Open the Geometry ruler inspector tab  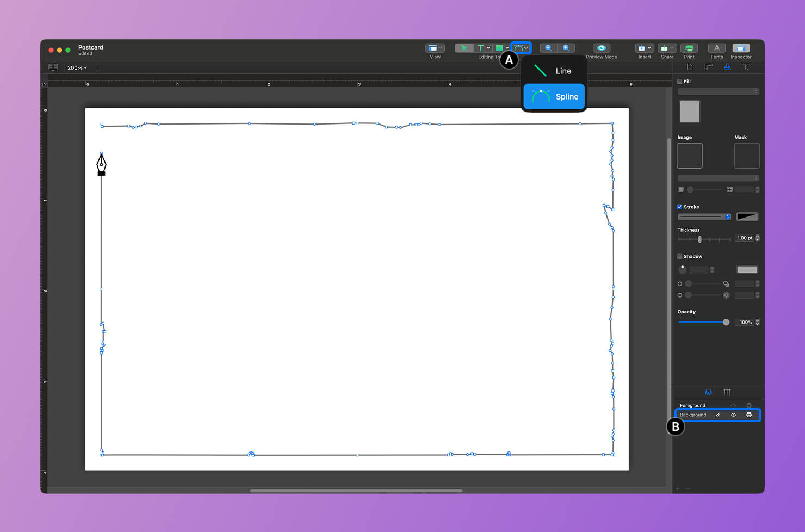(708, 67)
